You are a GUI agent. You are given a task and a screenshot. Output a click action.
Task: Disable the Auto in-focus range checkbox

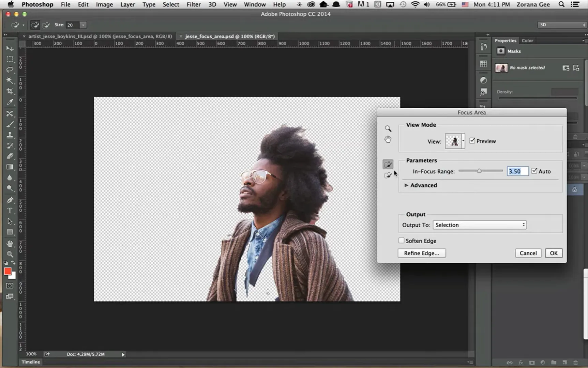click(534, 171)
